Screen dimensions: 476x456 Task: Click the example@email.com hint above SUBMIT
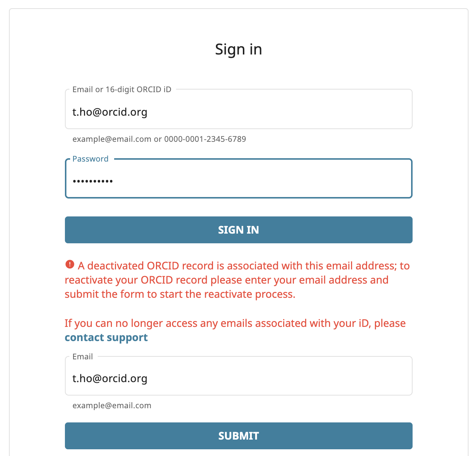pos(112,406)
